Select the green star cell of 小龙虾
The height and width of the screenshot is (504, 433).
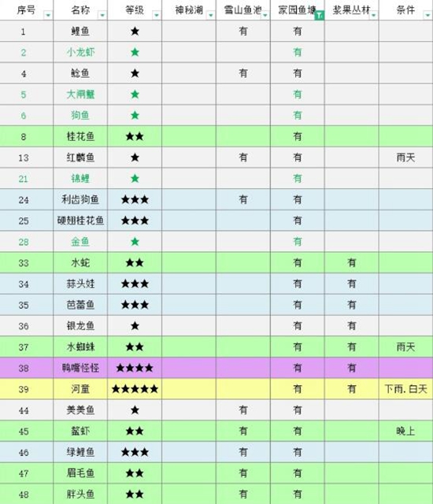pos(135,52)
